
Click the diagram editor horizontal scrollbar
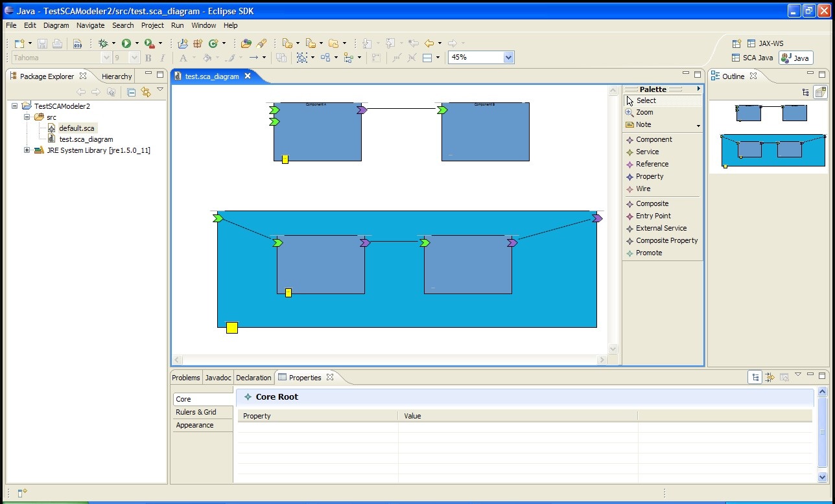[390, 360]
